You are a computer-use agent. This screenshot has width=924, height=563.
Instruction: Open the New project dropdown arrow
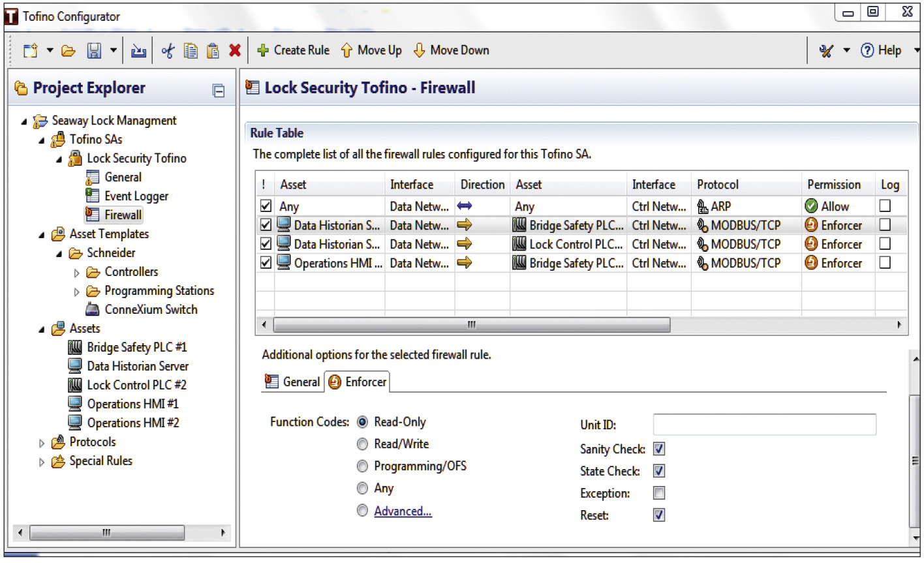[x=49, y=50]
